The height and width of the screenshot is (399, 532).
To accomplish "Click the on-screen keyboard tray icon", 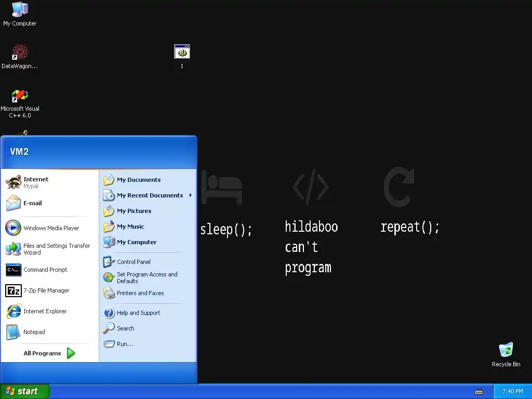I will [x=478, y=392].
